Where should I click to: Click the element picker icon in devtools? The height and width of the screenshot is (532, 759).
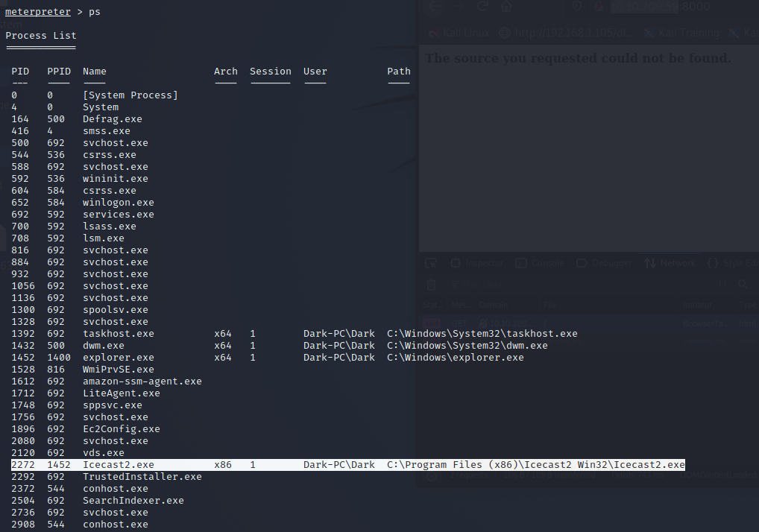point(431,263)
